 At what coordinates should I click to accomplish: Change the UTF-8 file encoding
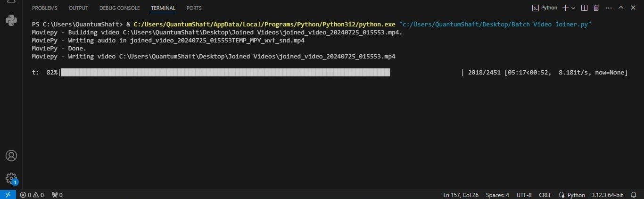524,195
